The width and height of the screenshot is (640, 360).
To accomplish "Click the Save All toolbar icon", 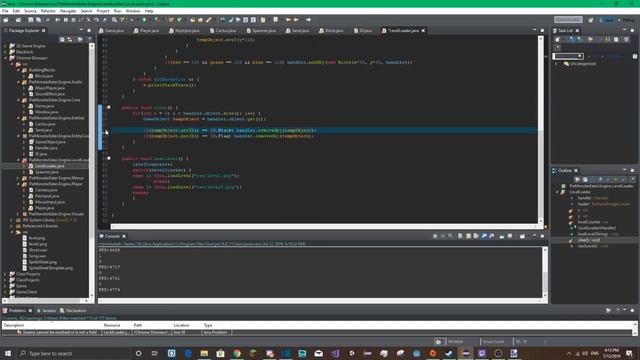I will coord(38,20).
